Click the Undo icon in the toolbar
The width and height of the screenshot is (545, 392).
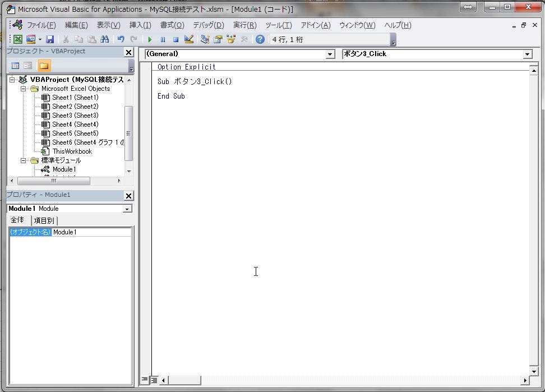[x=121, y=39]
